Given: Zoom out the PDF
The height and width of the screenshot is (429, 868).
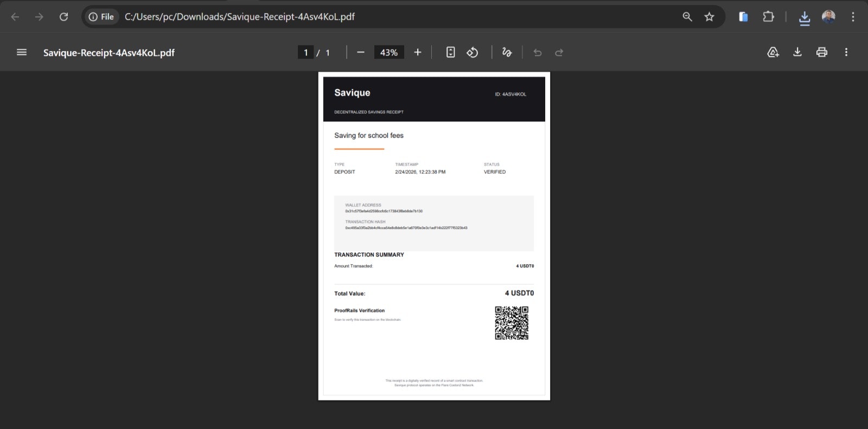Looking at the screenshot, I should [x=361, y=53].
